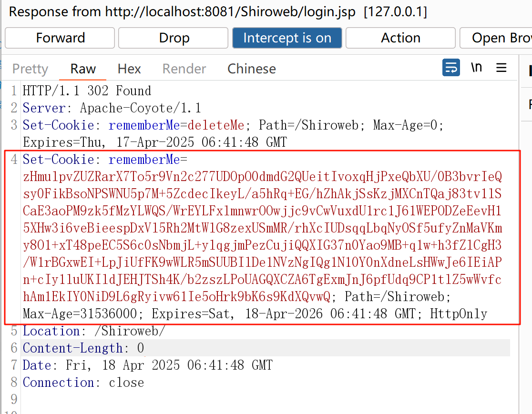Screen dimensions: 532x414
Task: Click the cookie line starting with 5XHw3i6veBieesp
Action: click(x=262, y=228)
